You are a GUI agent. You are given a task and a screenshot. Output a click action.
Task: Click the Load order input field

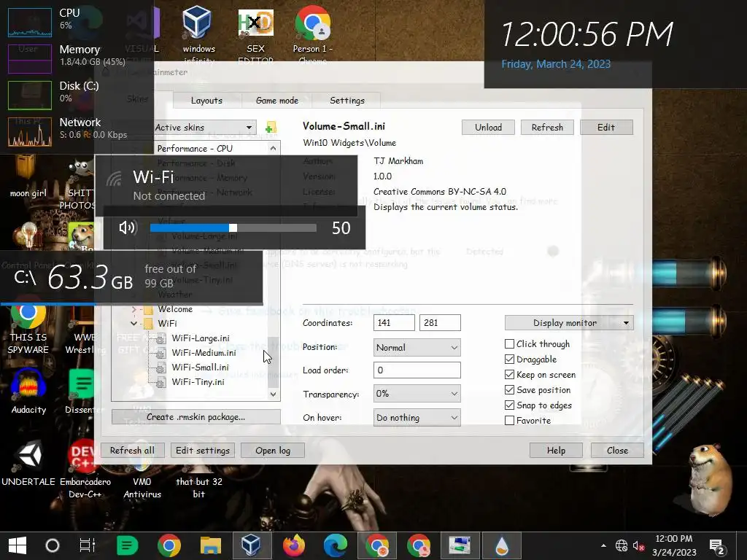[417, 370]
